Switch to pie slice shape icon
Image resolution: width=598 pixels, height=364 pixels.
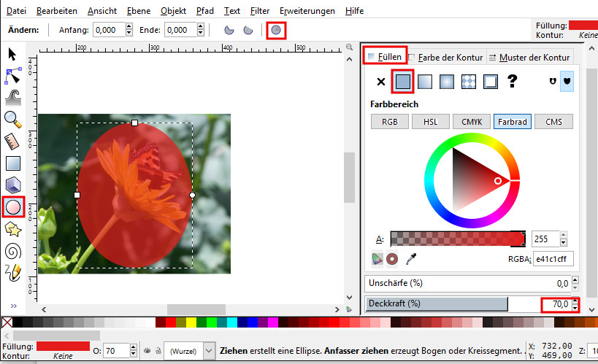(248, 30)
